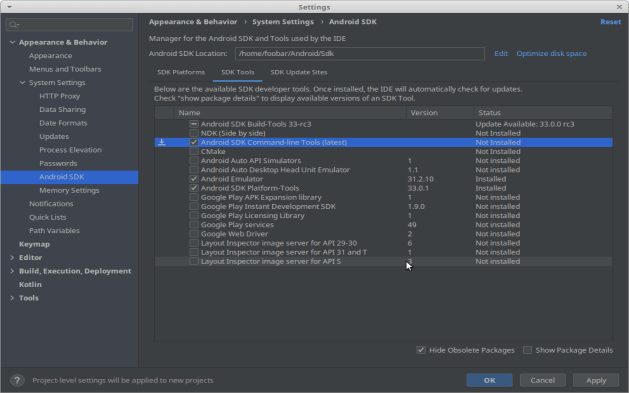Close the Settings dialog with X

(x=619, y=7)
